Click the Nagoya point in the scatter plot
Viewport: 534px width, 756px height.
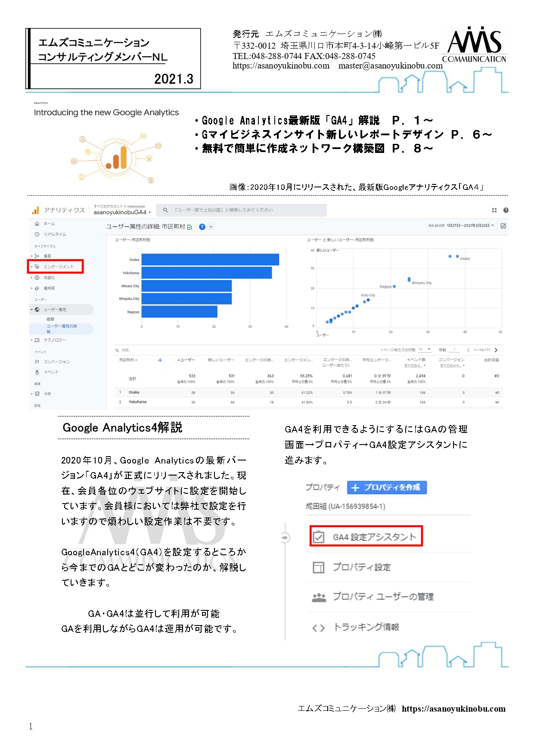(394, 286)
